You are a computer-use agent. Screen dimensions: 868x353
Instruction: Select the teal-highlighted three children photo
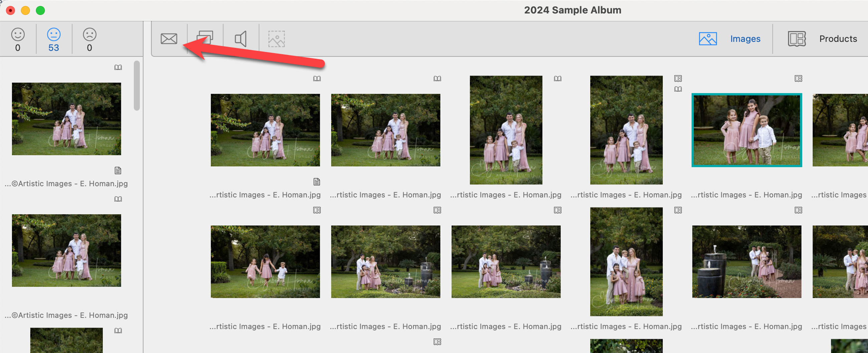tap(746, 130)
